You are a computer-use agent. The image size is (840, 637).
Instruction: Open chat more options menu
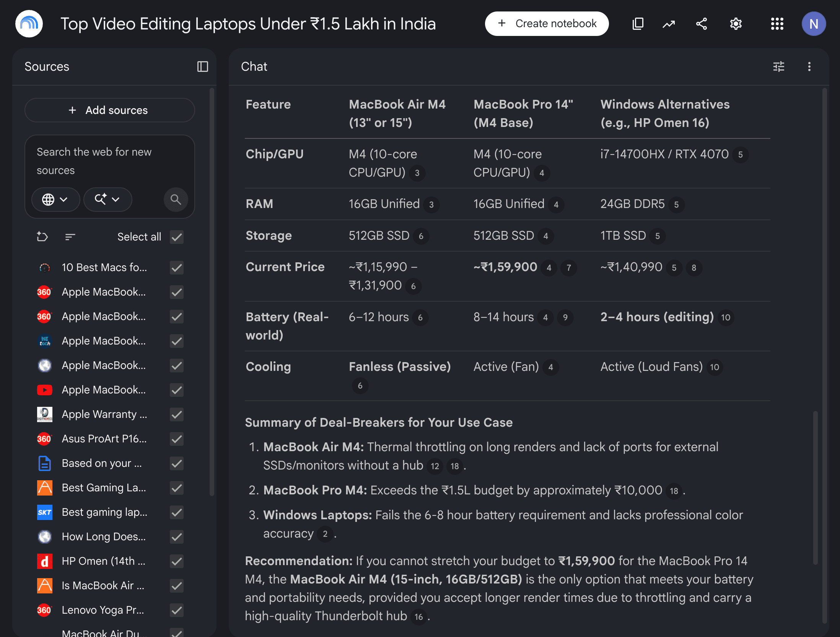click(x=809, y=67)
